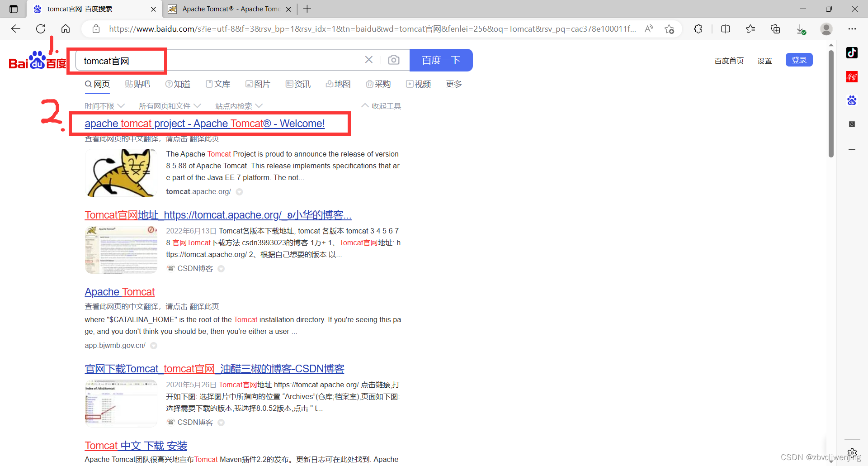Click tomcat.apache.org/ source URL
Image resolution: width=868 pixels, height=466 pixels.
[198, 192]
